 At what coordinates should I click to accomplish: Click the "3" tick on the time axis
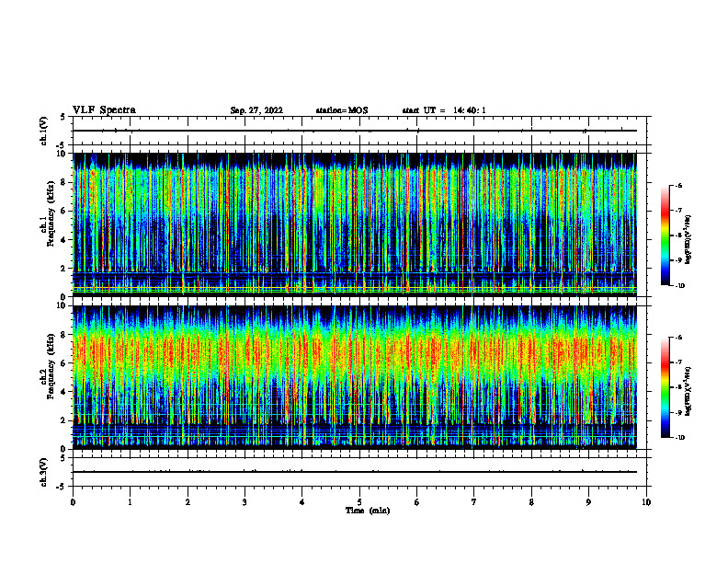click(245, 502)
